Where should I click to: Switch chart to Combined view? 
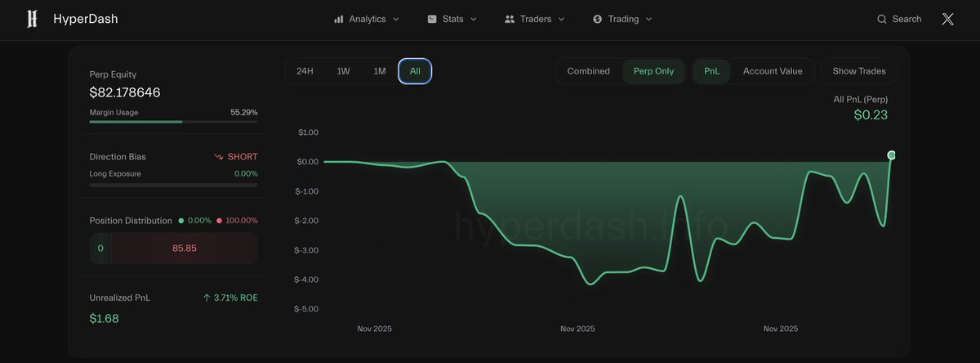point(588,71)
